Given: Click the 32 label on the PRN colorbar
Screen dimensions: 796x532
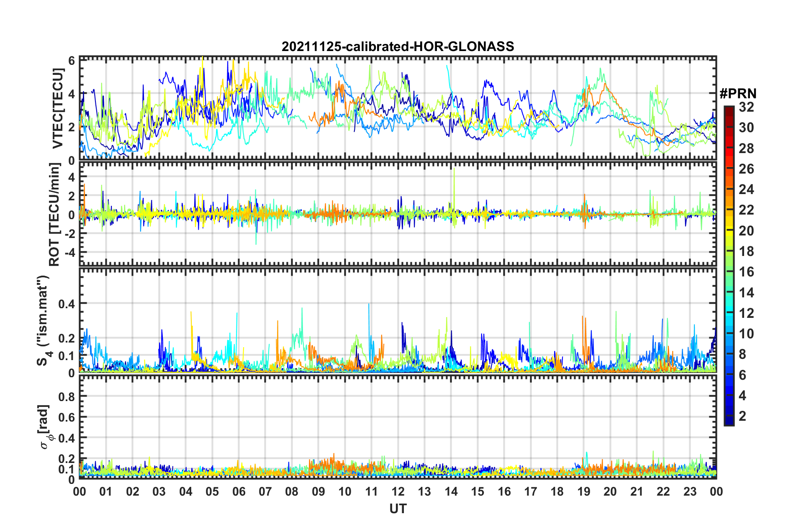Looking at the screenshot, I should pyautogui.click(x=746, y=107).
